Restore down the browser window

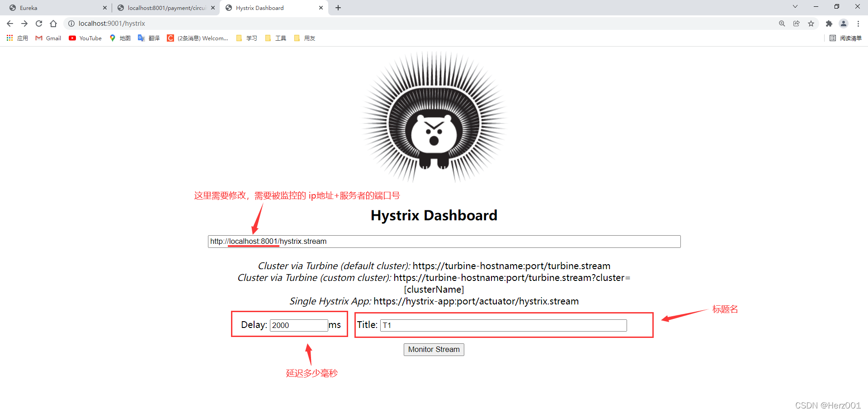click(837, 6)
